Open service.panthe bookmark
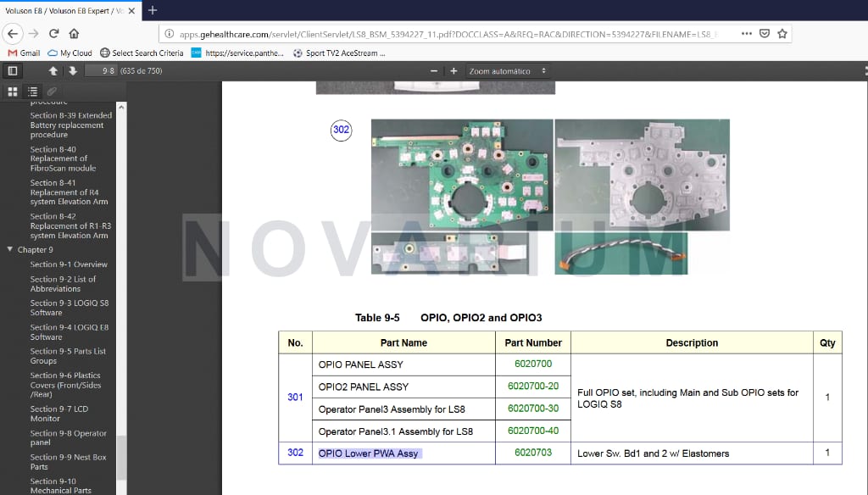 pos(237,53)
